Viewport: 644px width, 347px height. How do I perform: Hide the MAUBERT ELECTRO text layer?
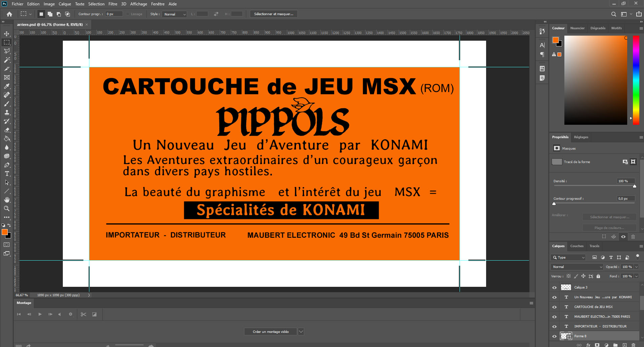(x=554, y=317)
